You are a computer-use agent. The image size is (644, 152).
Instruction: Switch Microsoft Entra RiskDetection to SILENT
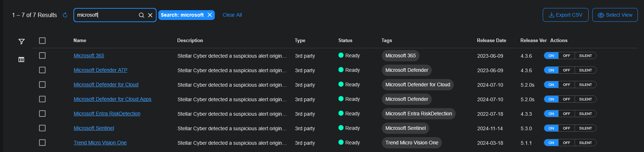[585, 114]
